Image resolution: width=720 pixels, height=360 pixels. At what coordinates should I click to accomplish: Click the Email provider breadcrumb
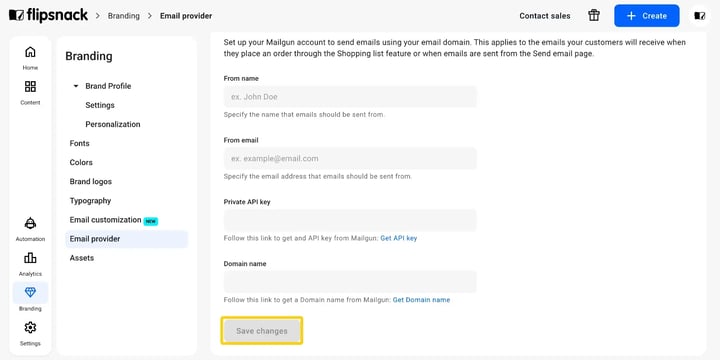186,16
